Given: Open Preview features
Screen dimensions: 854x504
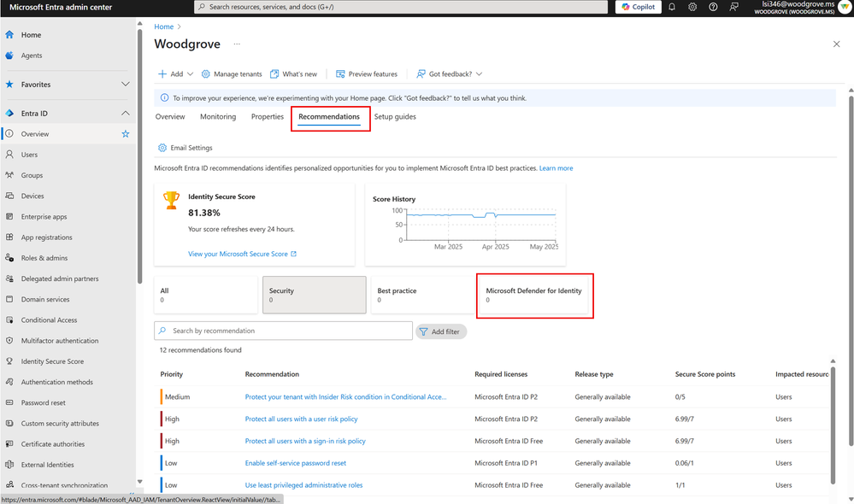Looking at the screenshot, I should pos(367,74).
